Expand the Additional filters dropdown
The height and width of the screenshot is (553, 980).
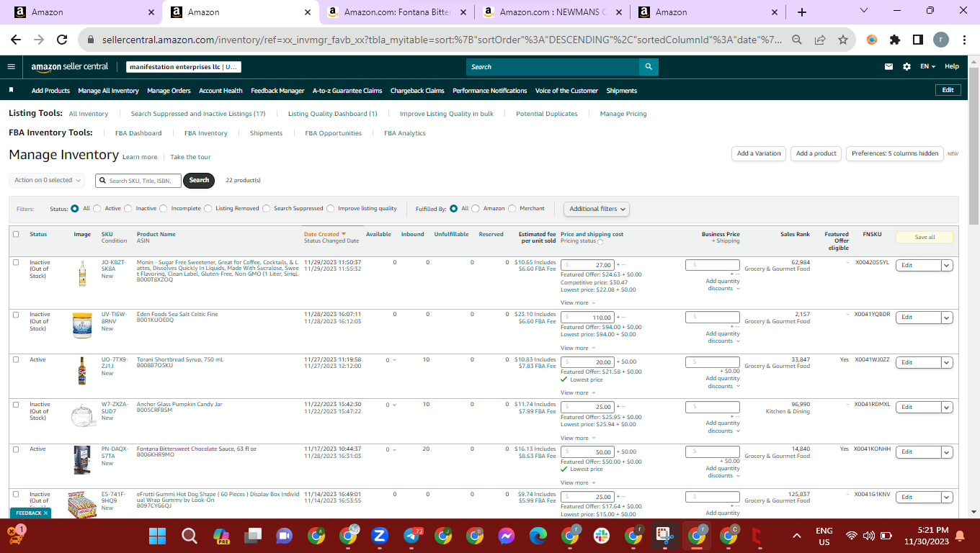597,209
